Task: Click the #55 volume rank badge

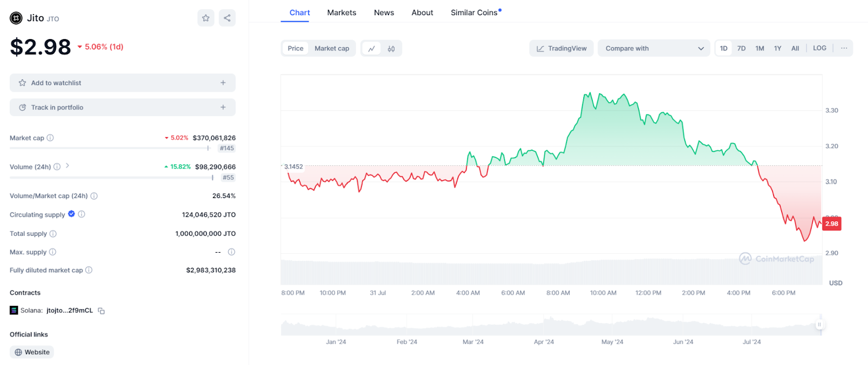Action: [228, 177]
